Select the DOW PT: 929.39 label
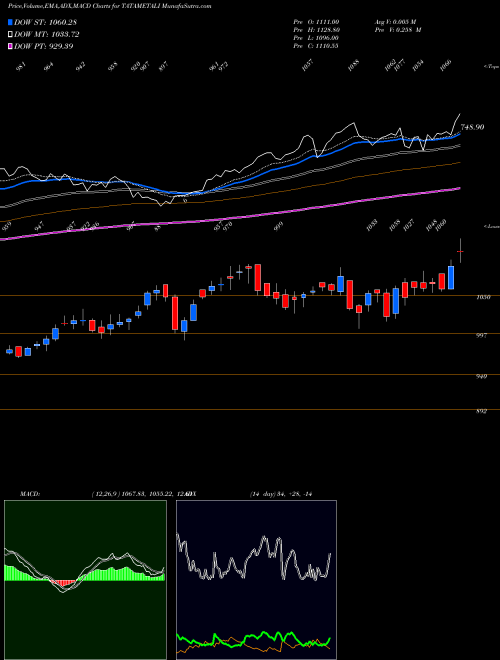 [x=44, y=46]
